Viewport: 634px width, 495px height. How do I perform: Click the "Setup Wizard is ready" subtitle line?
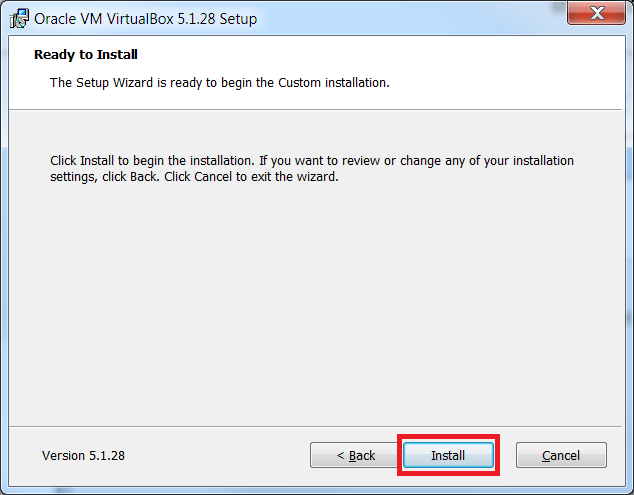click(219, 82)
